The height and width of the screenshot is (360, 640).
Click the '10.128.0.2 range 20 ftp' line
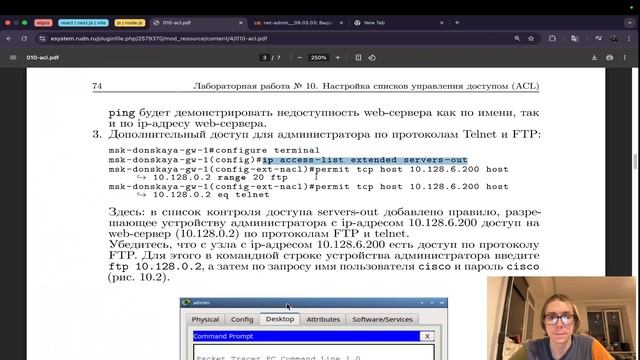[220, 177]
